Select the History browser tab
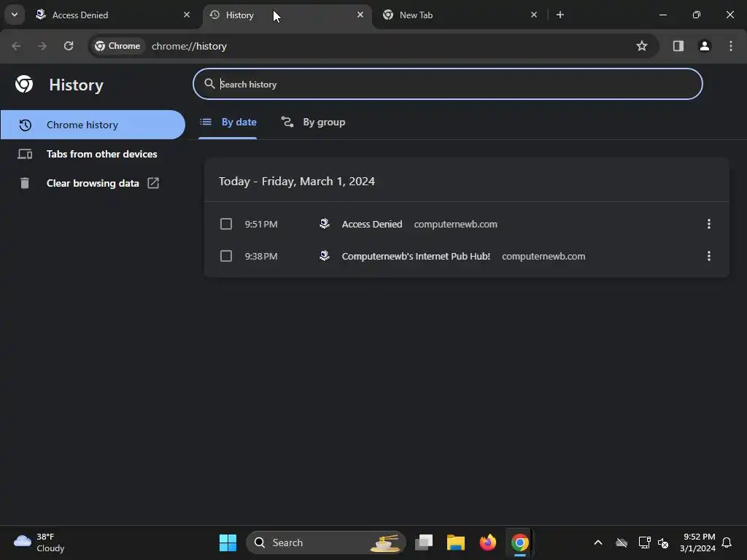The width and height of the screenshot is (747, 560). tap(287, 15)
